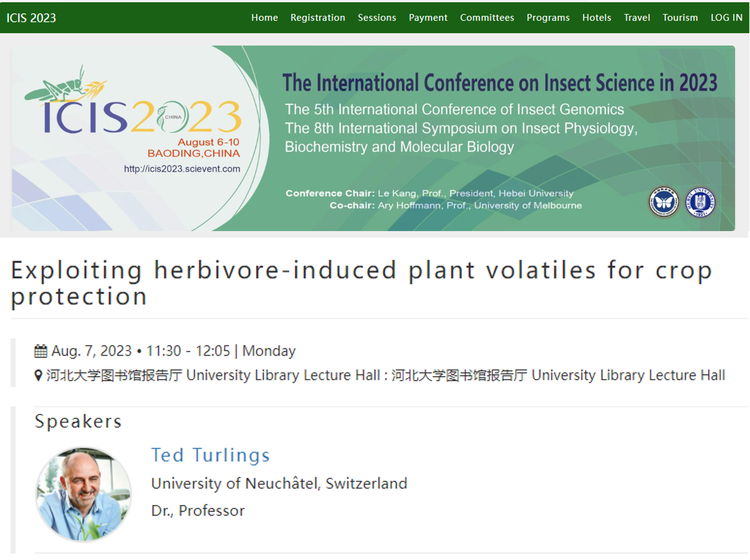The height and width of the screenshot is (560, 750).
Task: Click the Hebei University circular seal on banner
Action: coord(700,201)
